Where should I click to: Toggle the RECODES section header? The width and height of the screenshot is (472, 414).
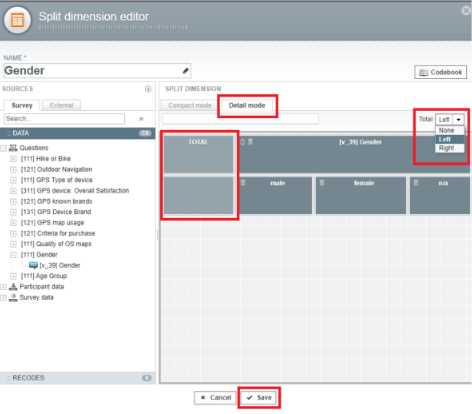click(x=78, y=378)
